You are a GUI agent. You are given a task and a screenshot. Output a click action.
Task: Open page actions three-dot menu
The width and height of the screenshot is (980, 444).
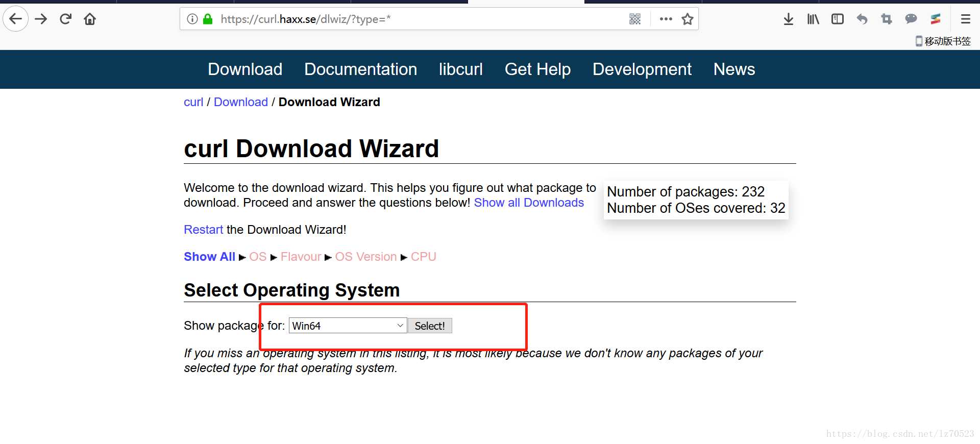[x=666, y=19]
